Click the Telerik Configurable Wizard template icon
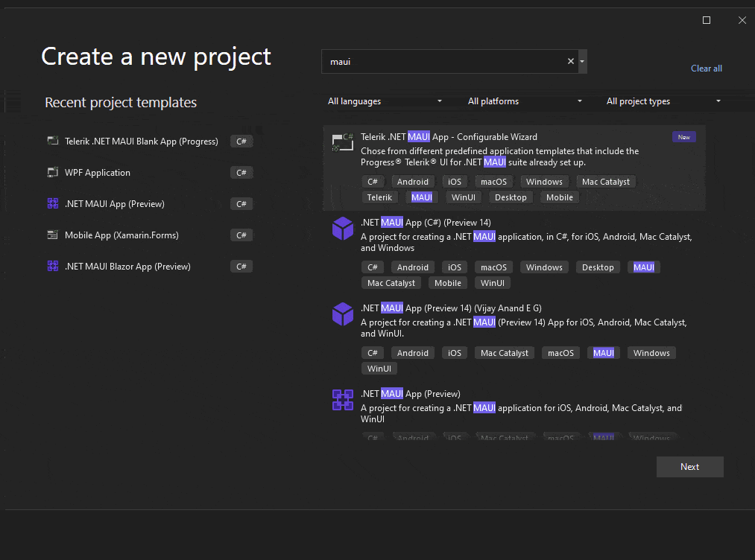Viewport: 755px width, 560px height. pyautogui.click(x=343, y=142)
